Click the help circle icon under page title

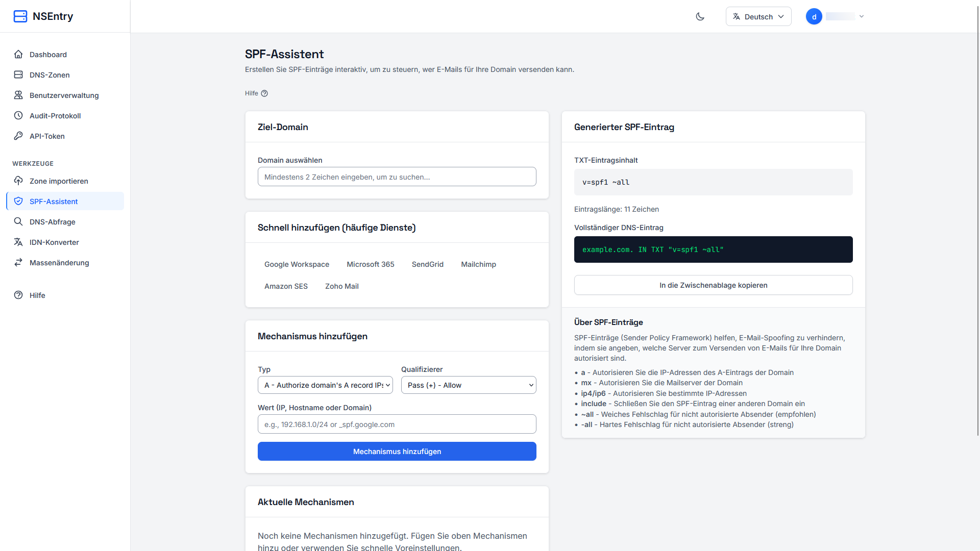(264, 93)
